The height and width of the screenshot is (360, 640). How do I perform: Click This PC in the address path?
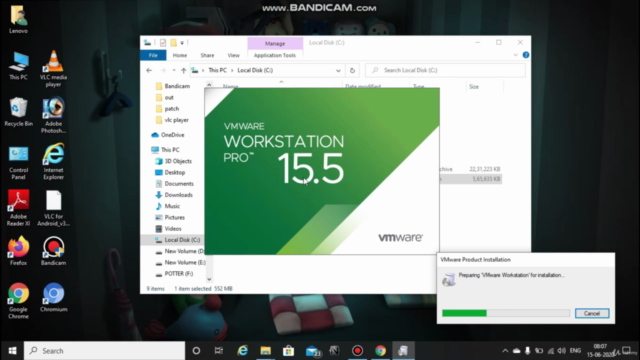[217, 70]
